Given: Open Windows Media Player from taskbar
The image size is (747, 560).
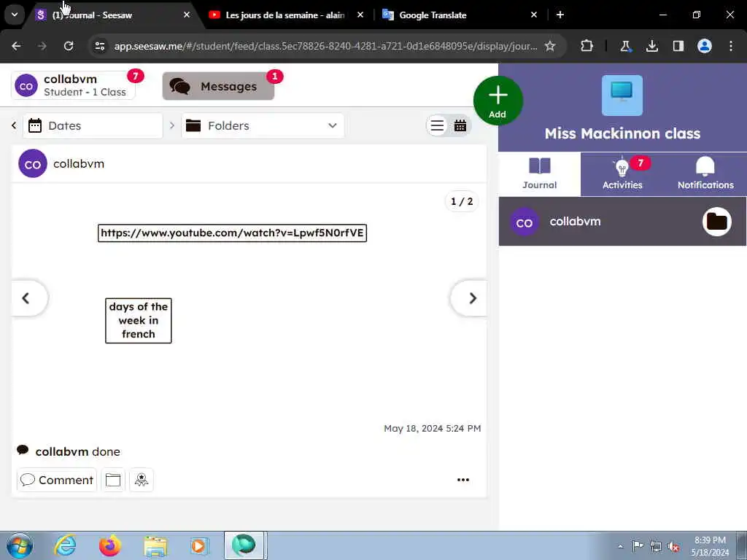Looking at the screenshot, I should (199, 546).
